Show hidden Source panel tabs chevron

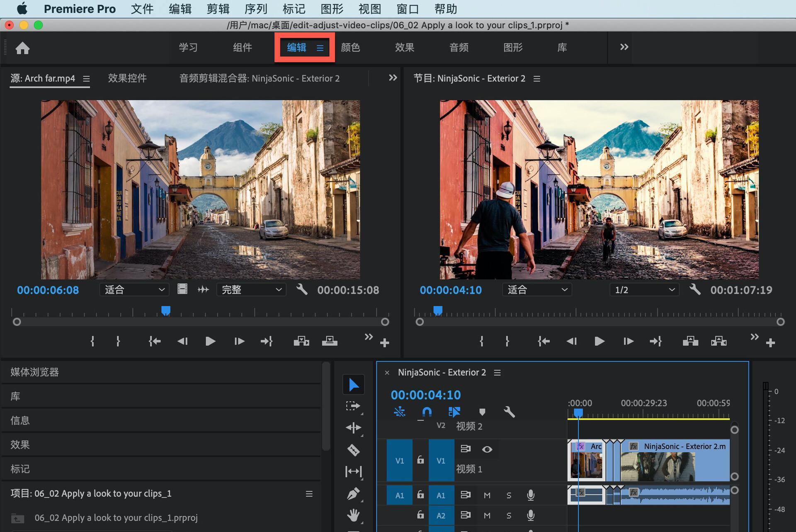(393, 78)
